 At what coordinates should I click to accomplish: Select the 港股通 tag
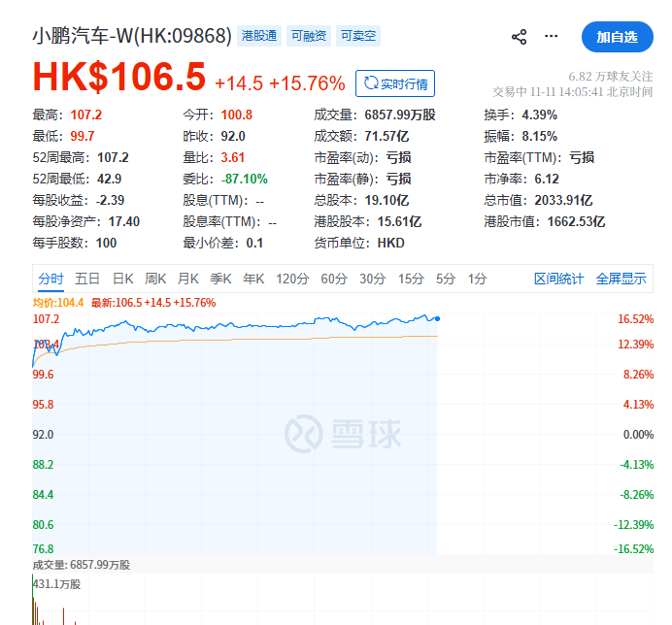coord(259,36)
